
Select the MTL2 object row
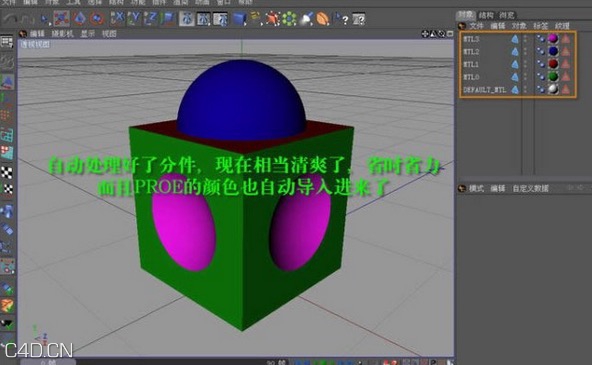(x=518, y=51)
